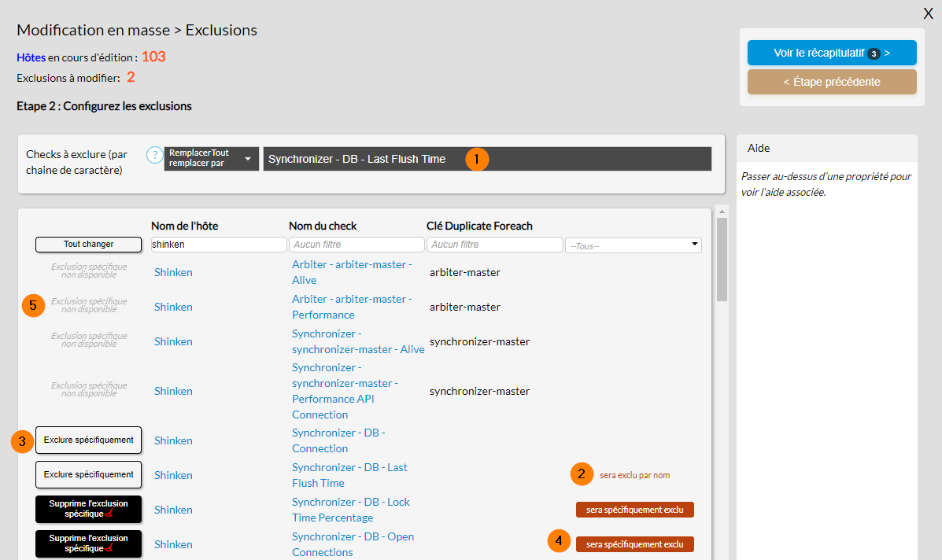This screenshot has width=942, height=560.
Task: Click the recap count badge showing 3
Action: pos(874,53)
